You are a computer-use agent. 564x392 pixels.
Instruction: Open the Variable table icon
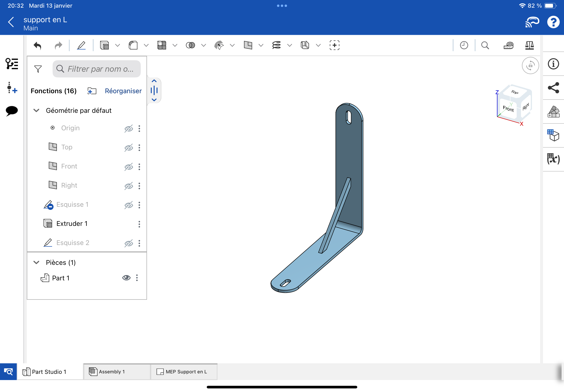coord(553,159)
